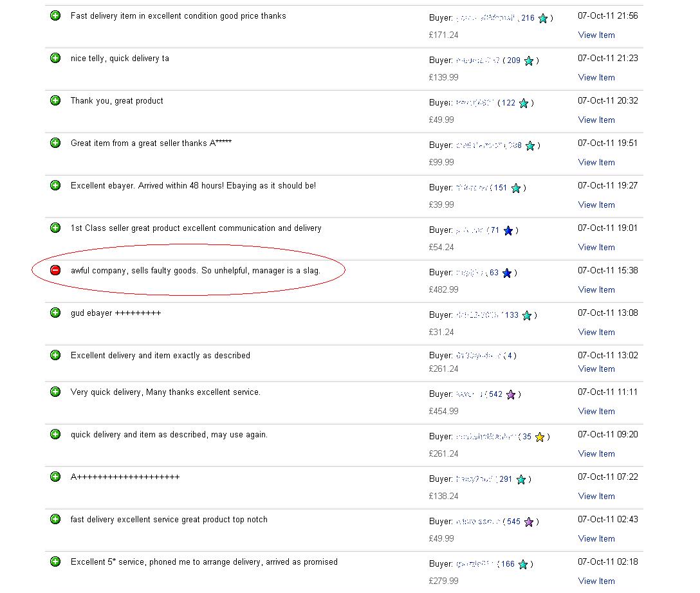Click green positive icon beside 'nice telly' comment
The image size is (700, 593).
pyautogui.click(x=55, y=58)
